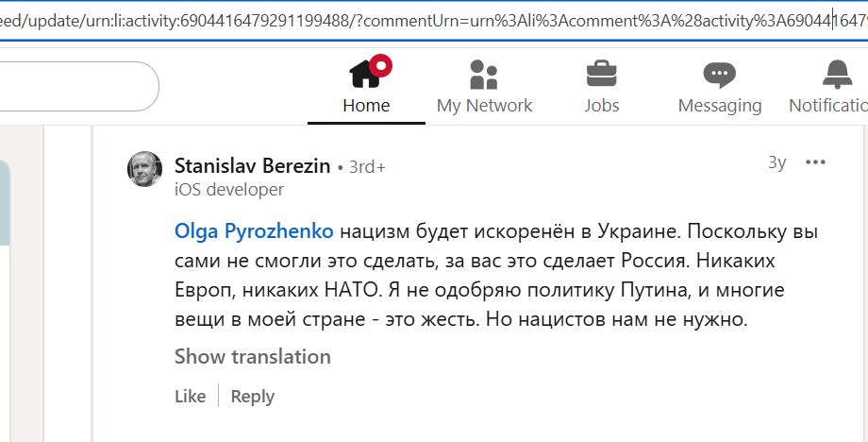
Task: Open My Network people icon
Action: click(x=484, y=73)
